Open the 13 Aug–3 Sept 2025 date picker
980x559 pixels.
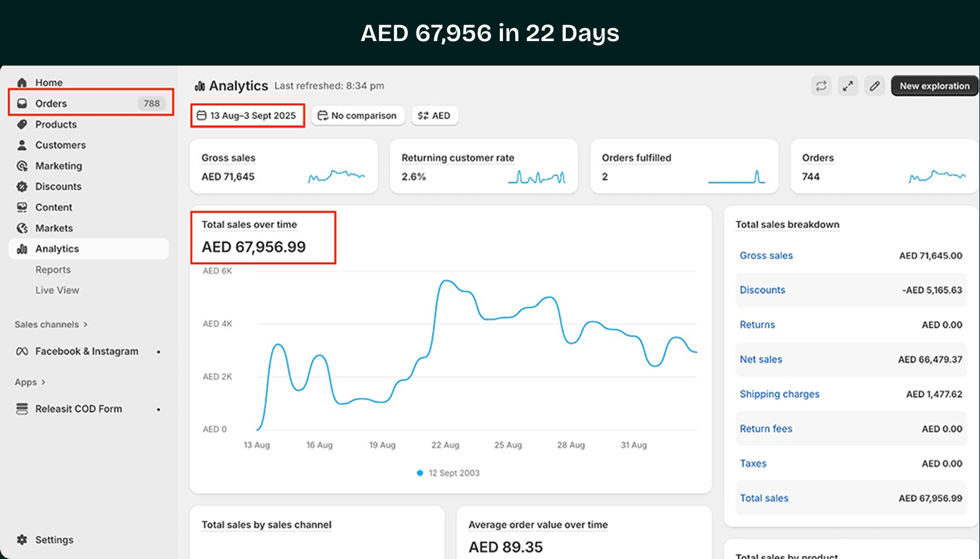coord(247,115)
